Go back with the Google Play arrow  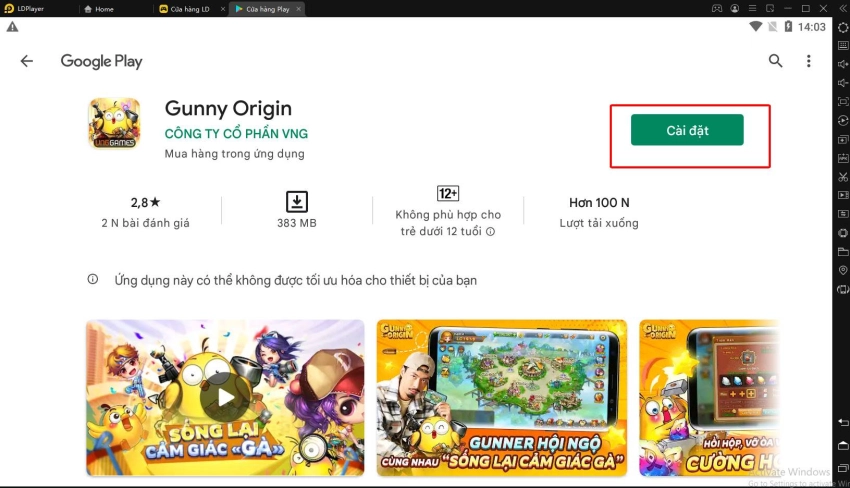click(27, 61)
